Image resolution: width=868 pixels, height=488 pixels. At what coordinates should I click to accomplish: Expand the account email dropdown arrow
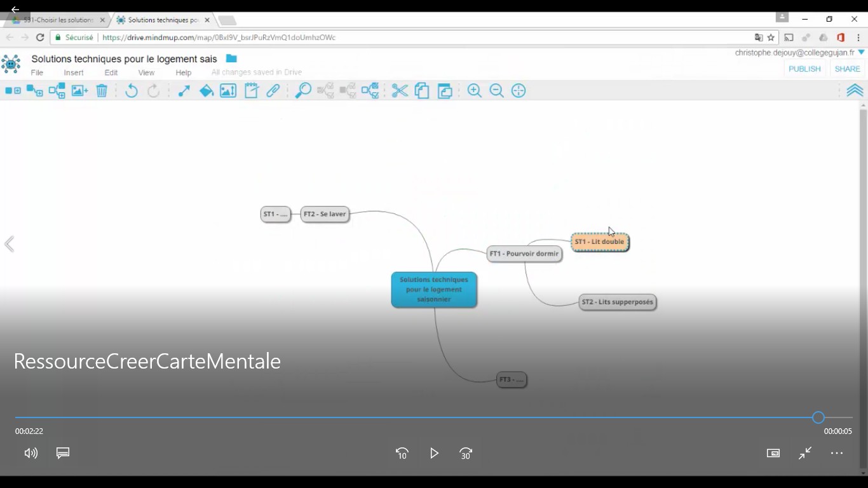(862, 53)
